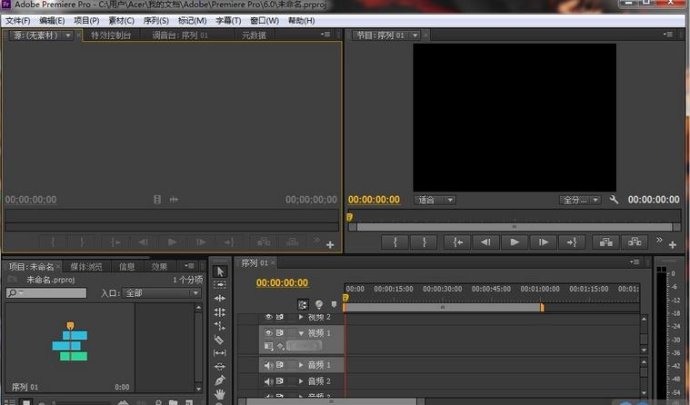Select the Selection arrow tool
The image size is (690, 405).
[220, 271]
